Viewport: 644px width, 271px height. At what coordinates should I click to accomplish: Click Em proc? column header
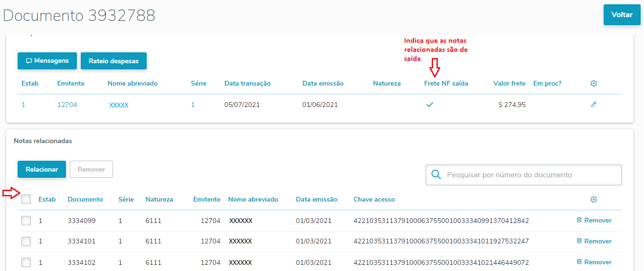tap(548, 83)
